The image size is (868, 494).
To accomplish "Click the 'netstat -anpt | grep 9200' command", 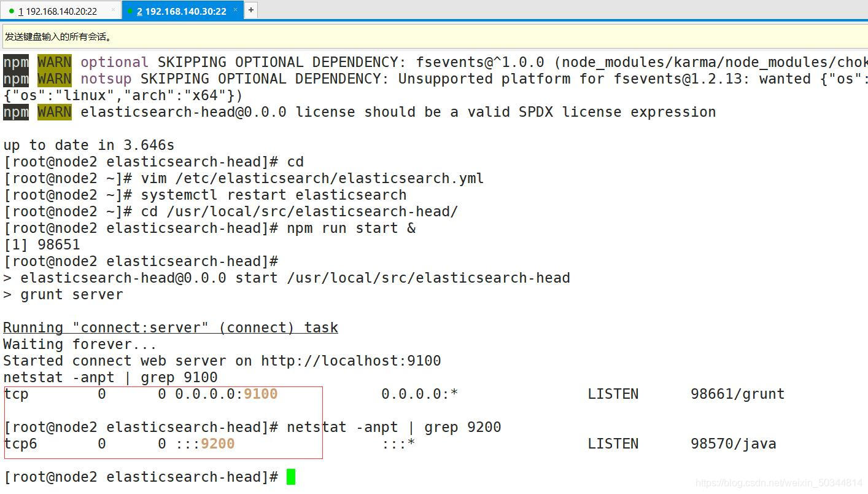I will pos(394,427).
